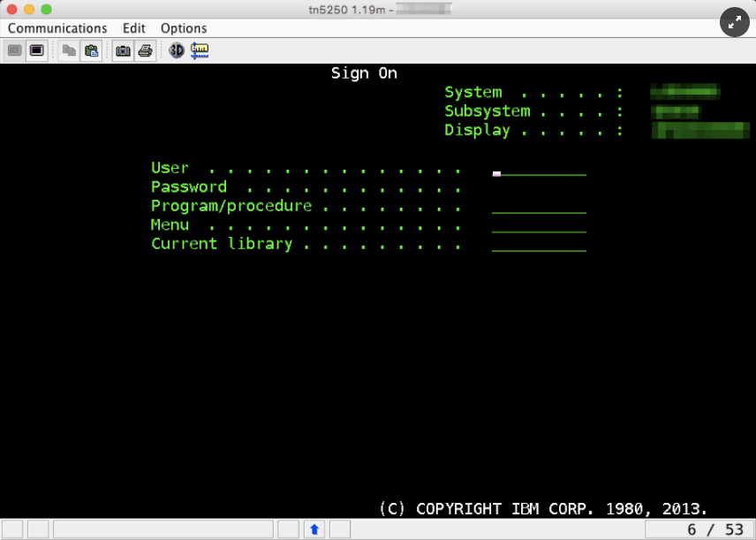Click the blue up-arrow status indicator
Image resolution: width=756 pixels, height=540 pixels.
[x=314, y=529]
